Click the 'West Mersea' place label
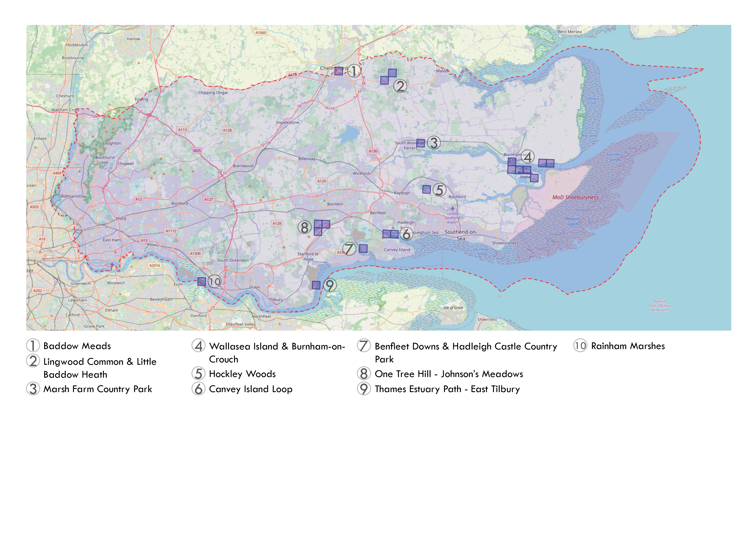 point(569,32)
